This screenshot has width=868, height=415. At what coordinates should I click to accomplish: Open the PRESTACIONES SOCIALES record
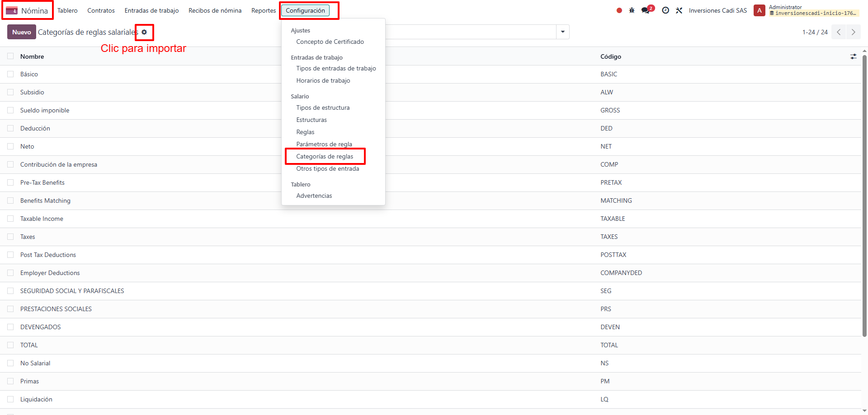click(x=56, y=309)
